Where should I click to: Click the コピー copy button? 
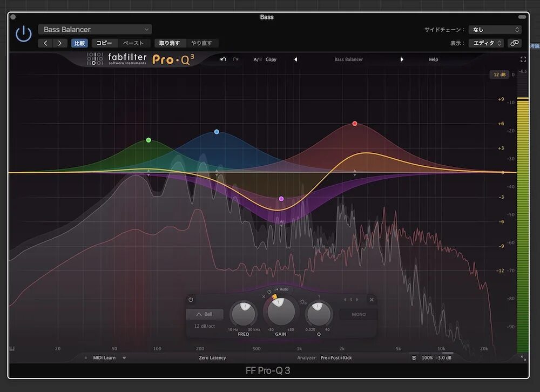pos(104,43)
